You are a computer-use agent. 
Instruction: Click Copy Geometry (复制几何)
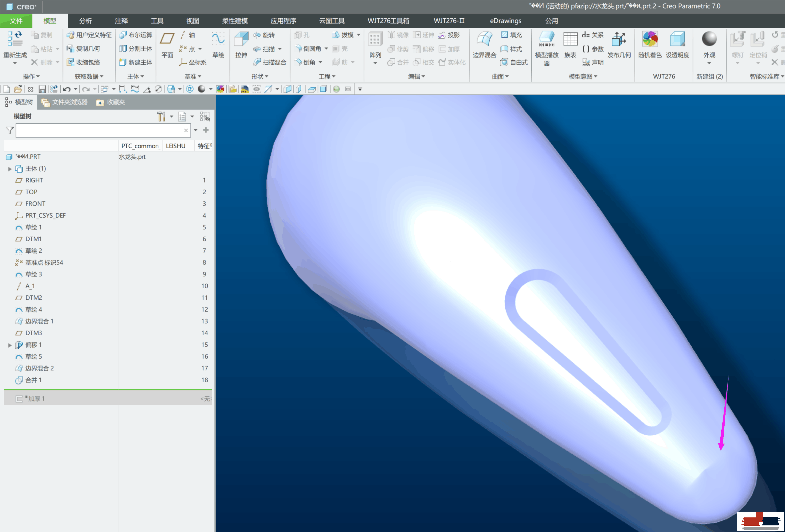click(83, 49)
